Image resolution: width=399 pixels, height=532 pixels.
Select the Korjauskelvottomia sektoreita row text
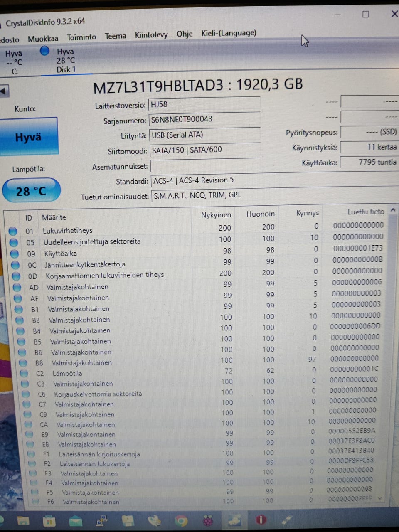(98, 394)
